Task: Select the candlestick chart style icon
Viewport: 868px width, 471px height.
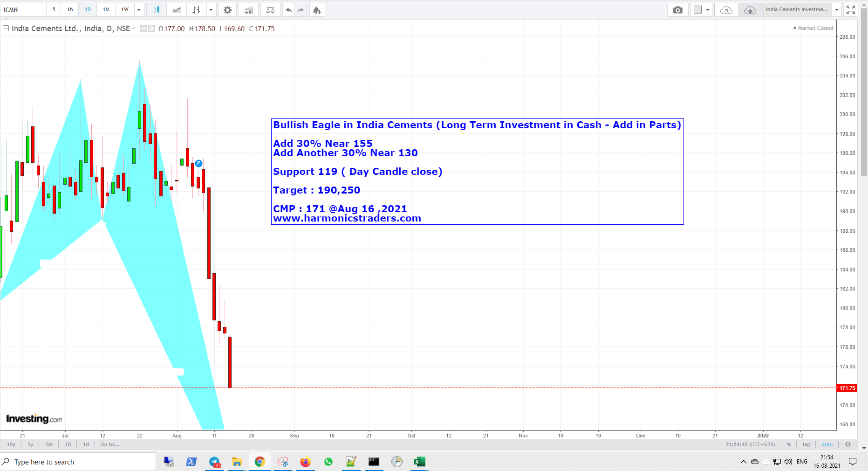Action: 157,10
